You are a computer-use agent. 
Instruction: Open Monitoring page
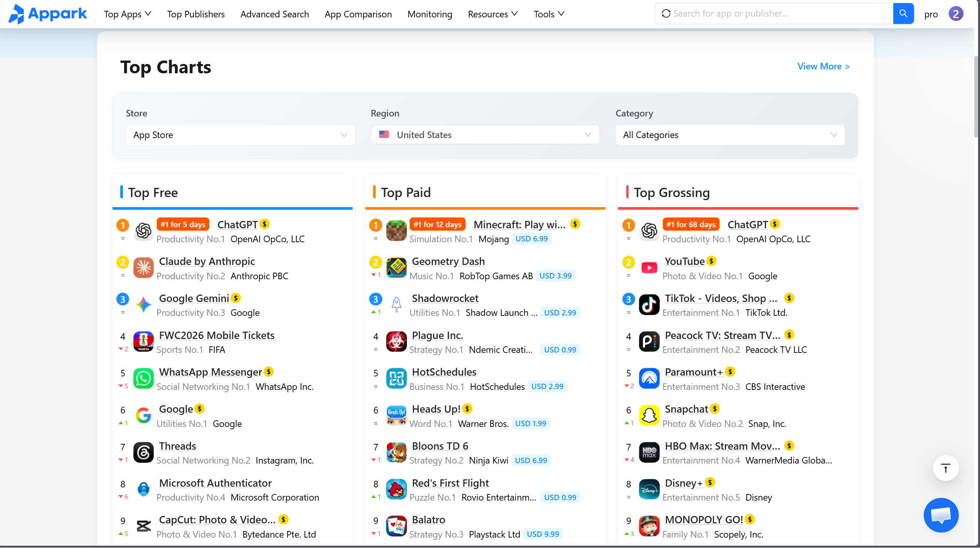tap(430, 14)
